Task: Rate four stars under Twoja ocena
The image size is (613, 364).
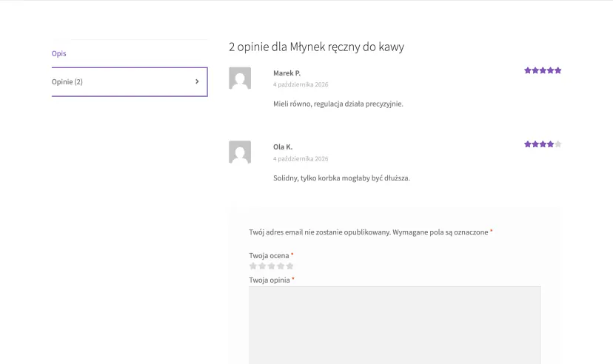Action: [281, 266]
